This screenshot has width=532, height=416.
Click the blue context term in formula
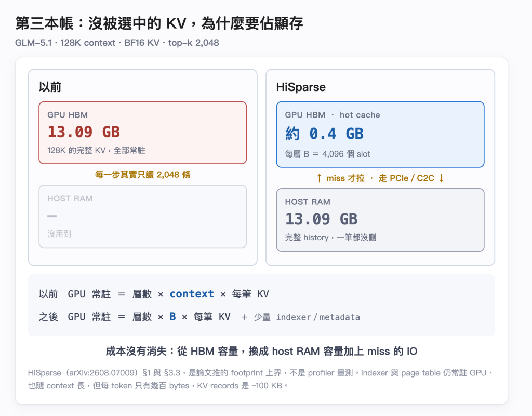[x=192, y=294]
